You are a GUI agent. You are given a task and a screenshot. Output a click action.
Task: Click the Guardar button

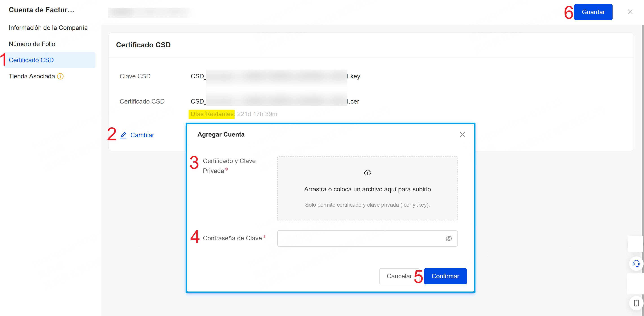pyautogui.click(x=593, y=12)
